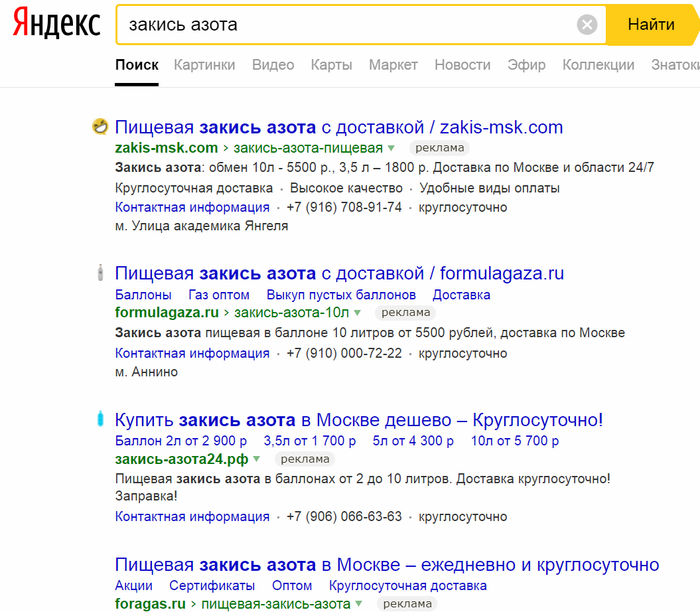
Task: Open Купить закись азота в Москве дешево result
Action: [x=359, y=420]
